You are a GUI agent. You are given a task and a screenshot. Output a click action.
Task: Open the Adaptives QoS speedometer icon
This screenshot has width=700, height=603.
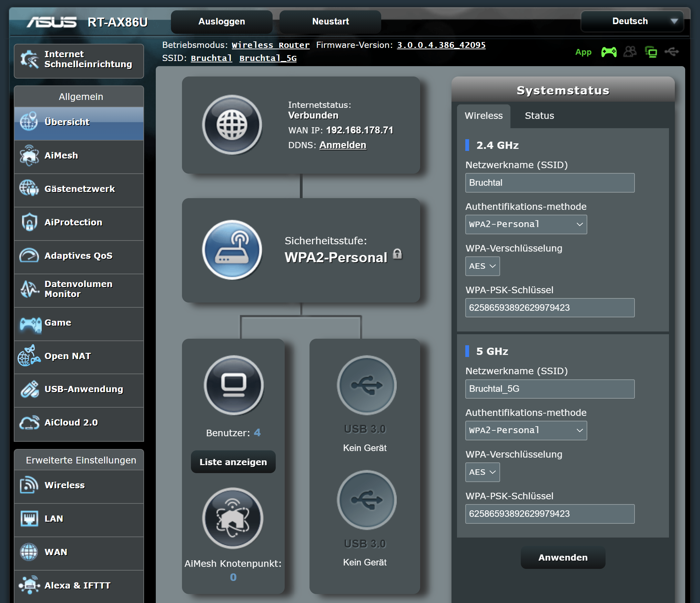click(x=30, y=256)
